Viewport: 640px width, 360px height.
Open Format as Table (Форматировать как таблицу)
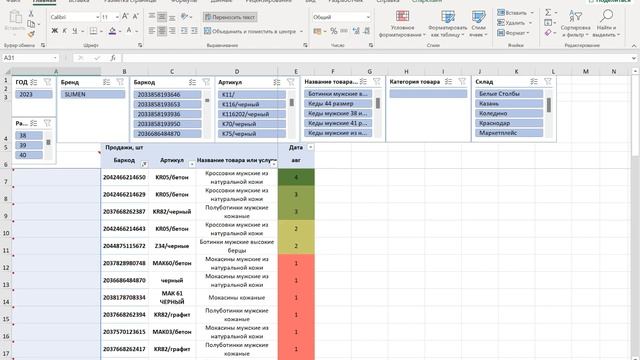(447, 24)
